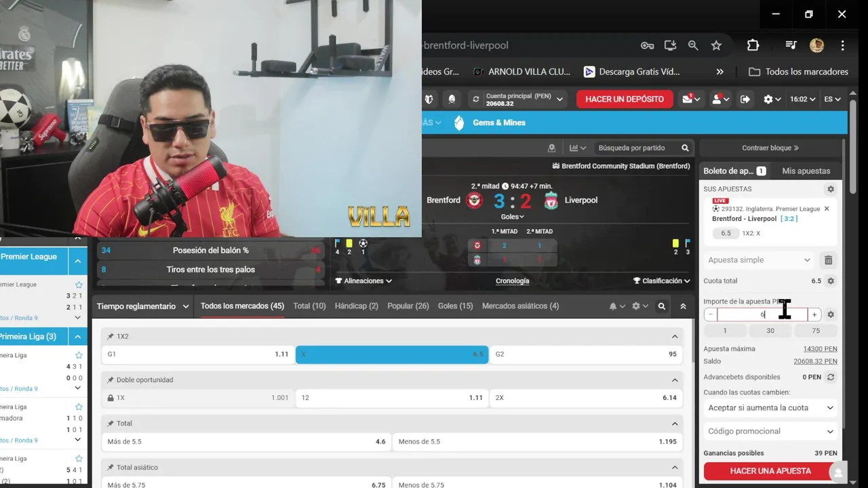Bookmark this page with the star icon

(x=716, y=45)
